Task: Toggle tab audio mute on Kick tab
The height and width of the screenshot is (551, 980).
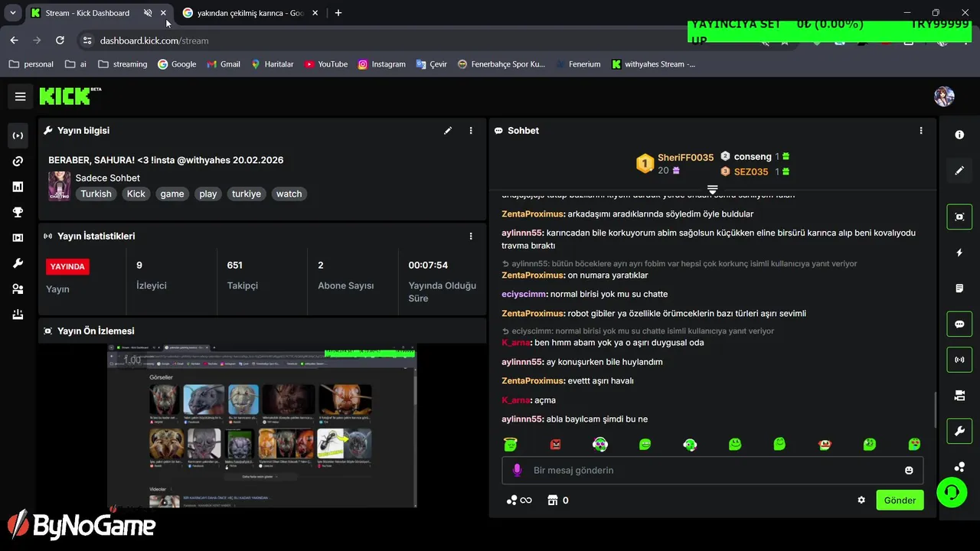Action: [148, 13]
